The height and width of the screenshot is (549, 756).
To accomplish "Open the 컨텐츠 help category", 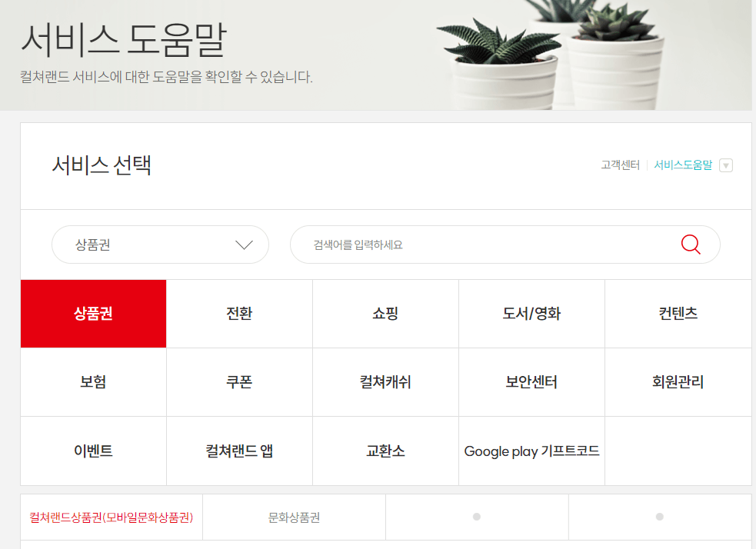I will click(x=678, y=314).
